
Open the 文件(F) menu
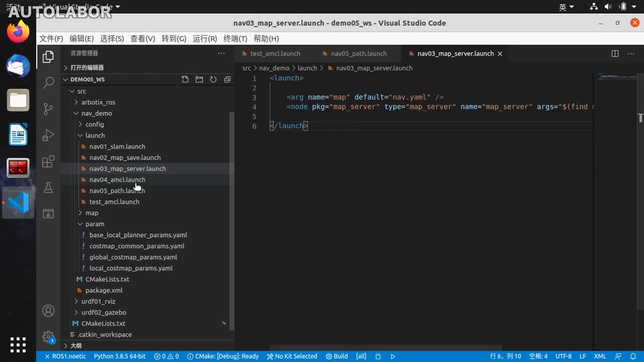[x=51, y=39]
